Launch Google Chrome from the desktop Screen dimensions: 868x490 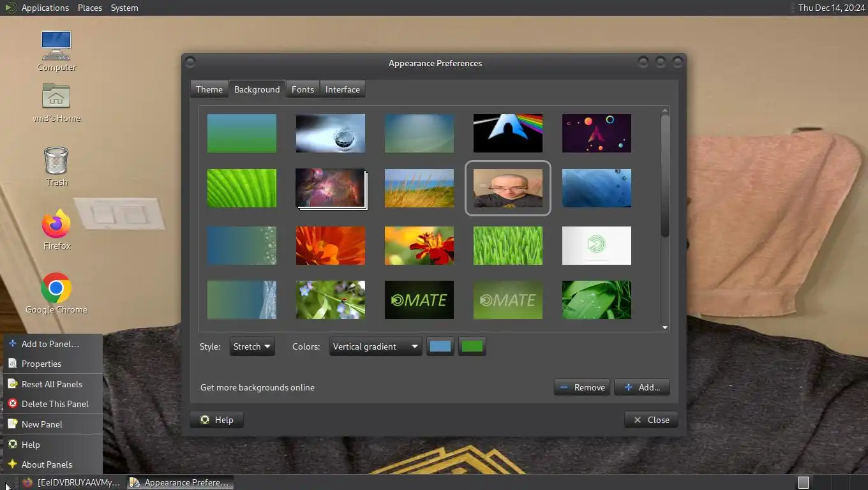(56, 293)
